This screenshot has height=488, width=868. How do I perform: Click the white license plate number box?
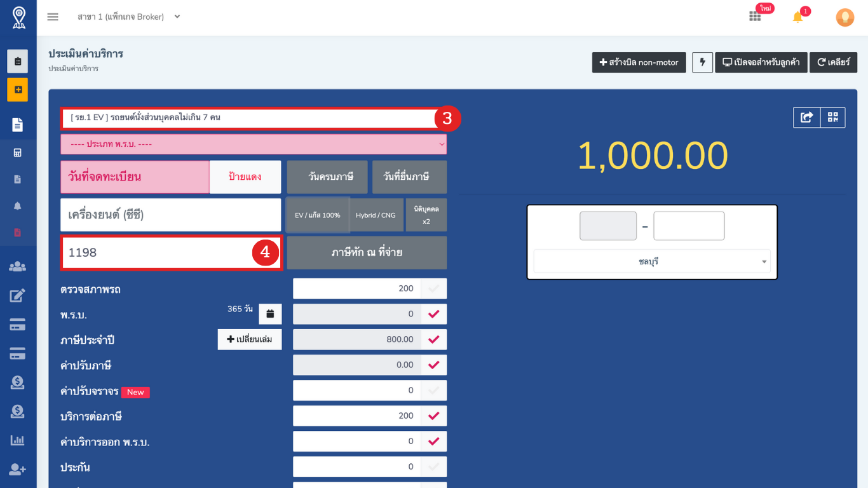pyautogui.click(x=689, y=226)
